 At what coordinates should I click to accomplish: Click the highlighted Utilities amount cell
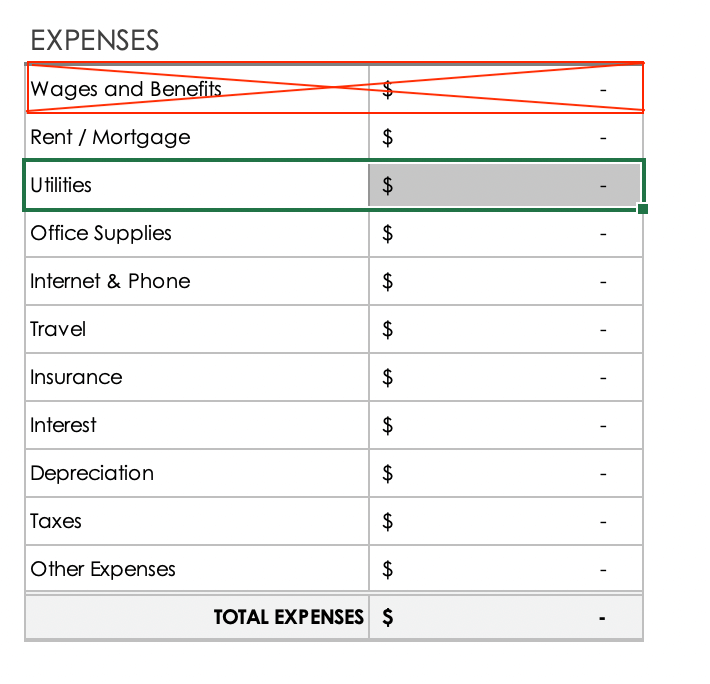[x=505, y=185]
